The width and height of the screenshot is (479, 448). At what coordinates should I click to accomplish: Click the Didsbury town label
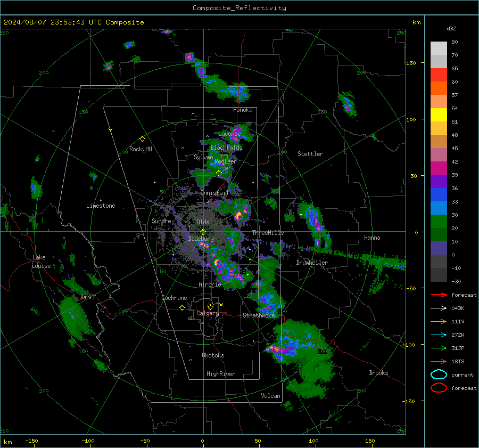coord(201,239)
